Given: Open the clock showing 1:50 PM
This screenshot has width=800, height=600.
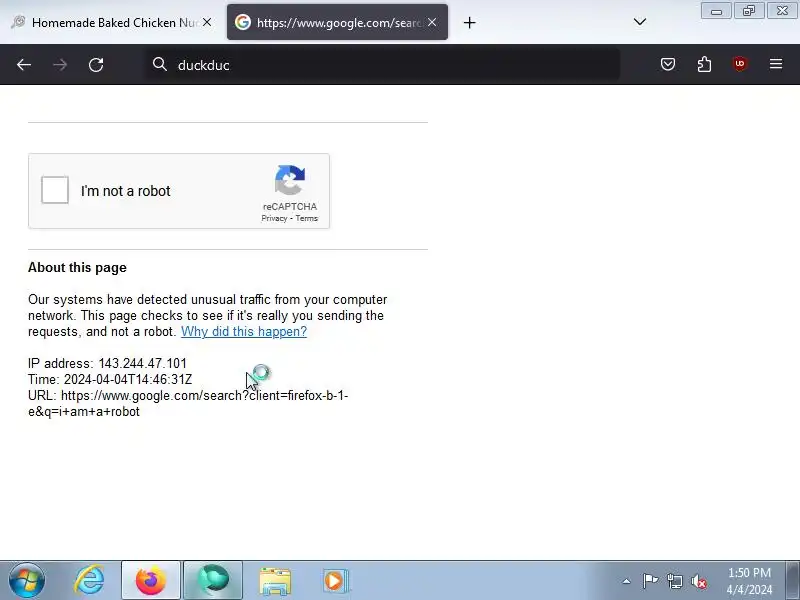Looking at the screenshot, I should click(749, 581).
